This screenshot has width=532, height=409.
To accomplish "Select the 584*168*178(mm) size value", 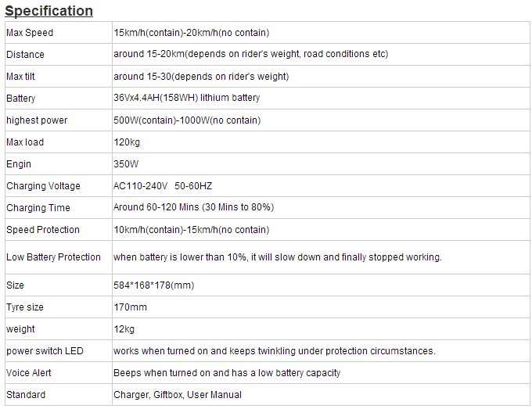I will pos(153,285).
